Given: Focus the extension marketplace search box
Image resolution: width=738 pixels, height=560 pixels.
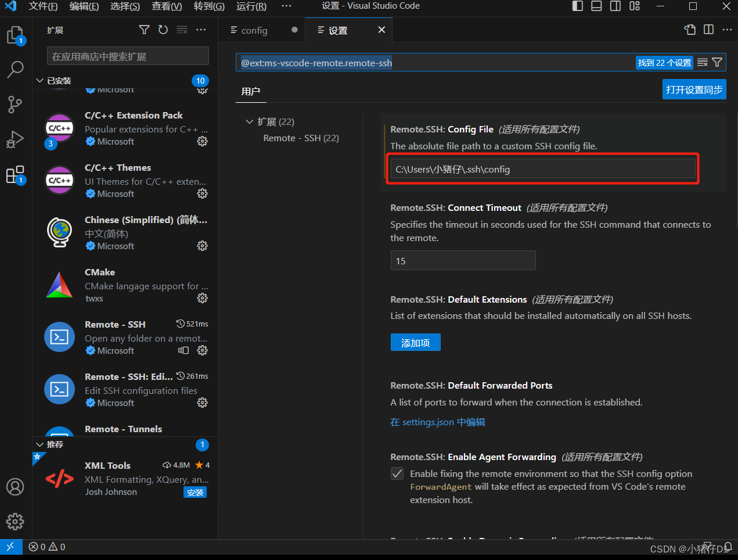Looking at the screenshot, I should (x=128, y=56).
